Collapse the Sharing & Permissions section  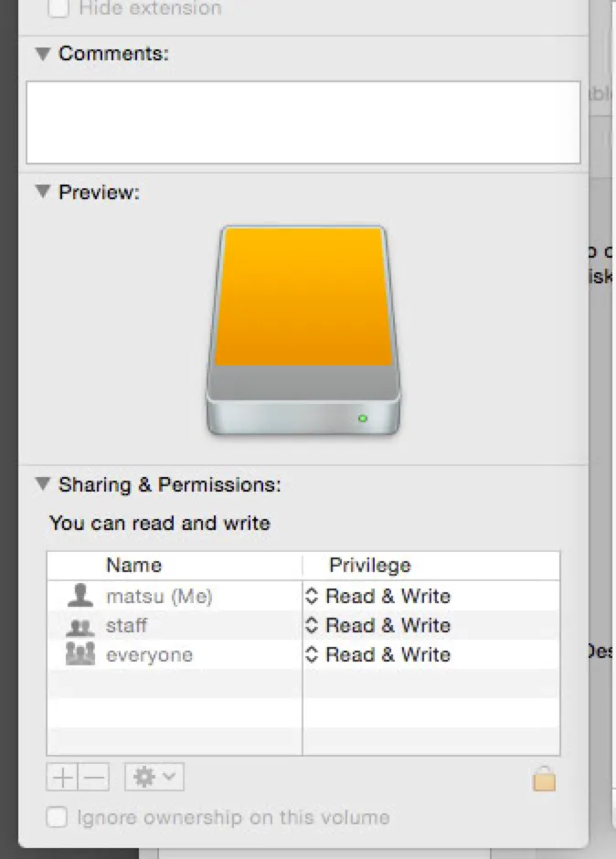[x=42, y=484]
